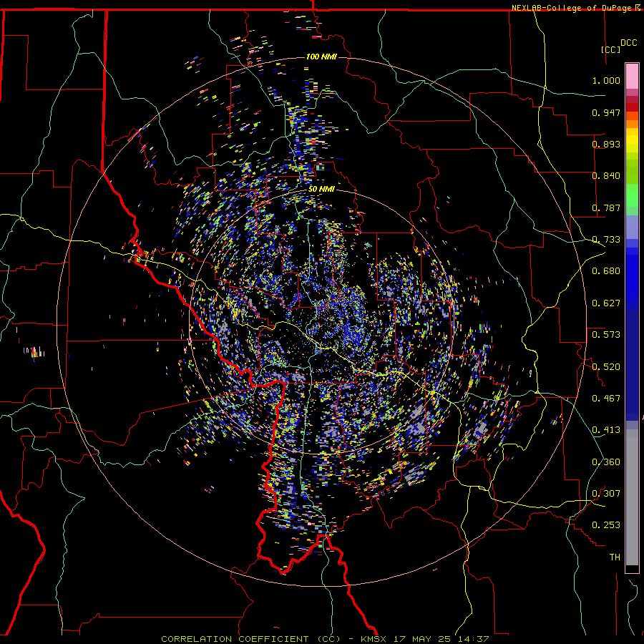Click the 0.787 legend value

coord(606,208)
